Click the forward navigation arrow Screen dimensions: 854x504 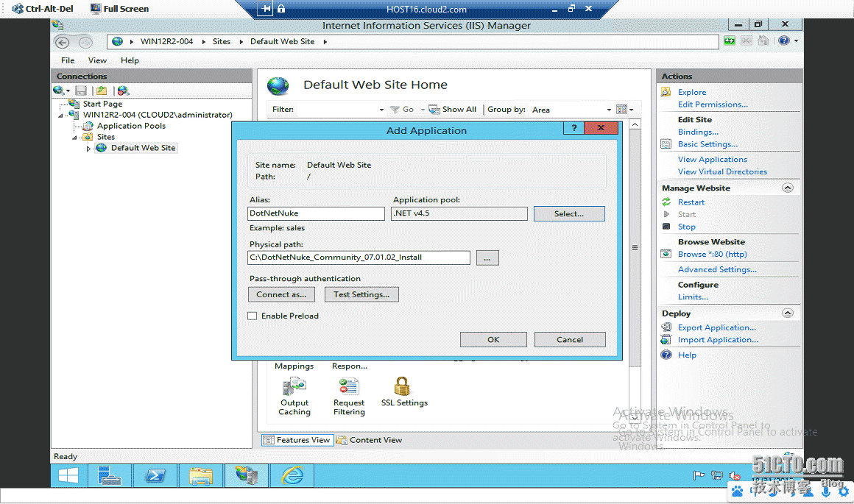pyautogui.click(x=85, y=43)
